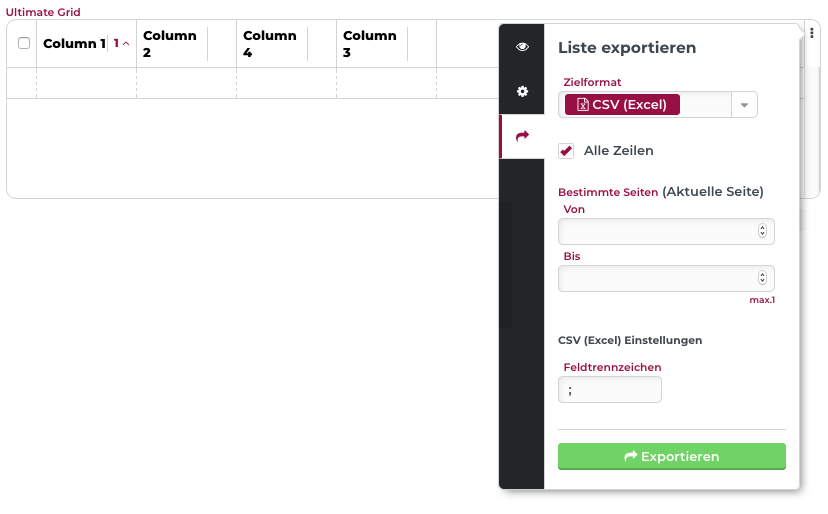Click the Column 1 ascending sort arrow

click(x=126, y=44)
